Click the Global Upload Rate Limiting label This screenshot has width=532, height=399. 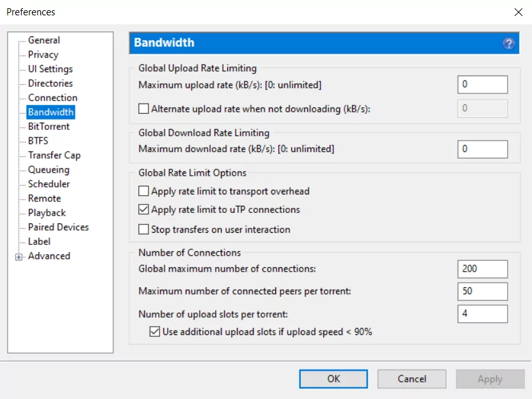(x=197, y=68)
